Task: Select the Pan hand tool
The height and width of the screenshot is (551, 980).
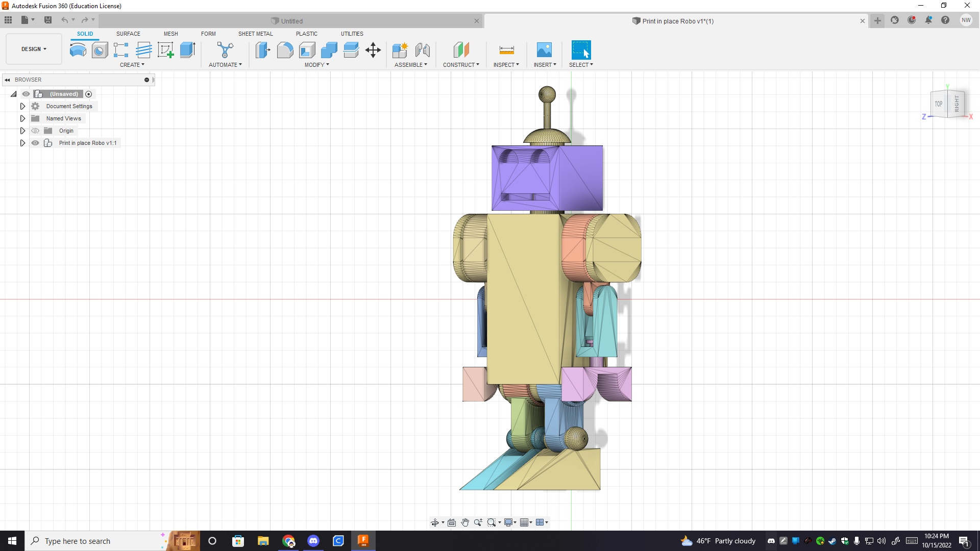Action: [x=465, y=522]
